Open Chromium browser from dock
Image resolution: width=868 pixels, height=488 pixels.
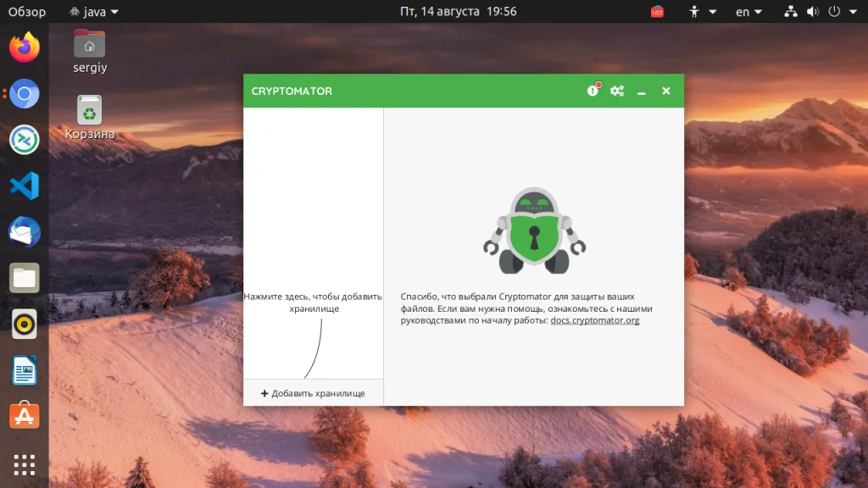pos(25,93)
